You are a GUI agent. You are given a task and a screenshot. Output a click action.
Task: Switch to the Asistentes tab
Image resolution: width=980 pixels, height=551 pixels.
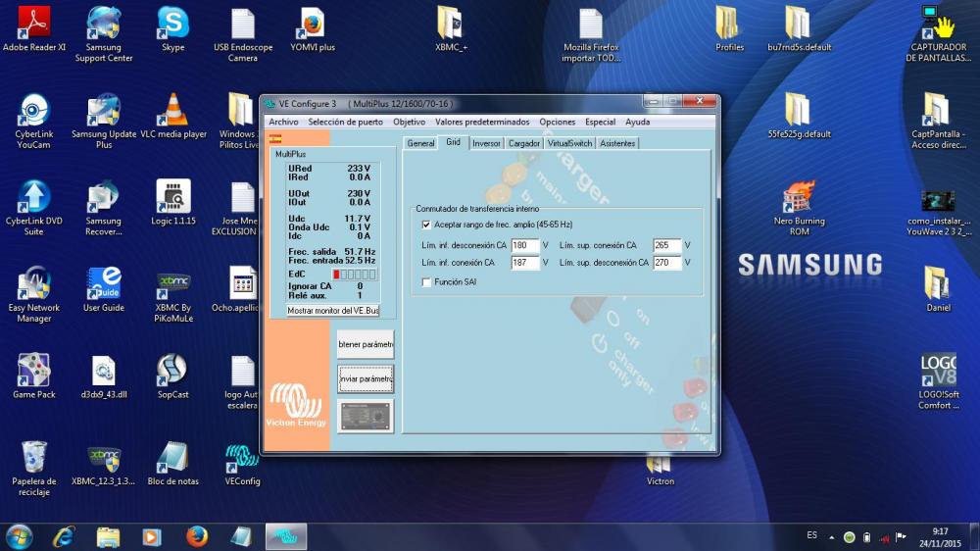[617, 143]
